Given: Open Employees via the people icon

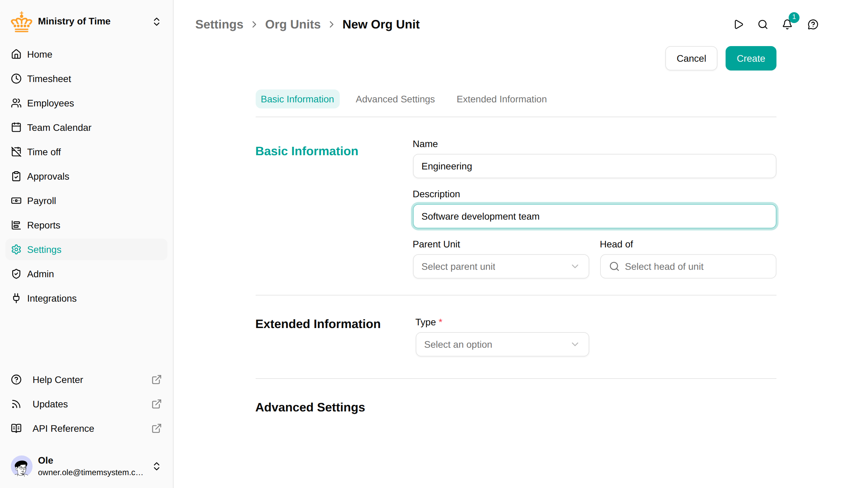Looking at the screenshot, I should [x=16, y=103].
